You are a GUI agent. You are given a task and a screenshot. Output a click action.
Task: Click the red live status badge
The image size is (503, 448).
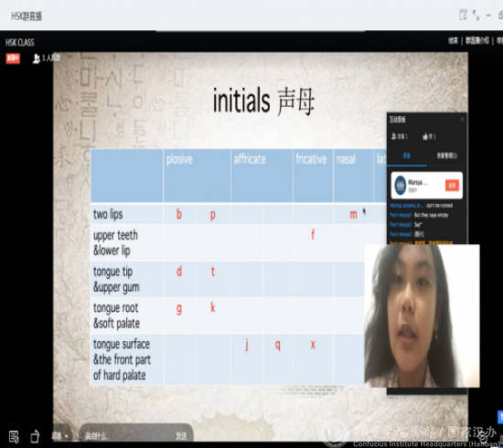(13, 59)
